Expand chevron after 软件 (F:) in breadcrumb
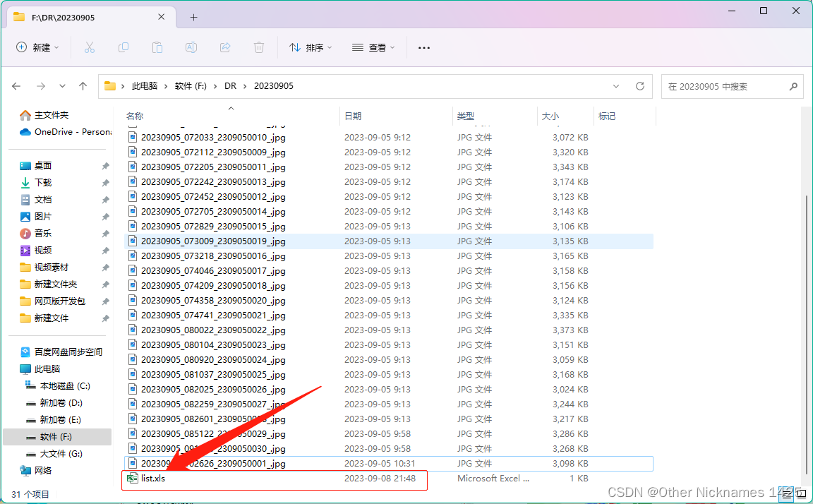Screen dimensions: 813x504 [215, 87]
